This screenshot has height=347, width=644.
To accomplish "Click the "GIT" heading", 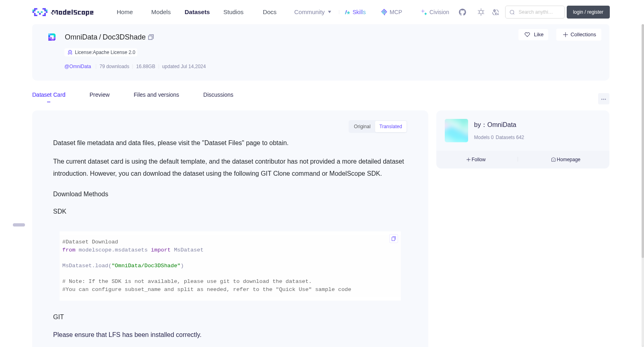I will tap(58, 317).
